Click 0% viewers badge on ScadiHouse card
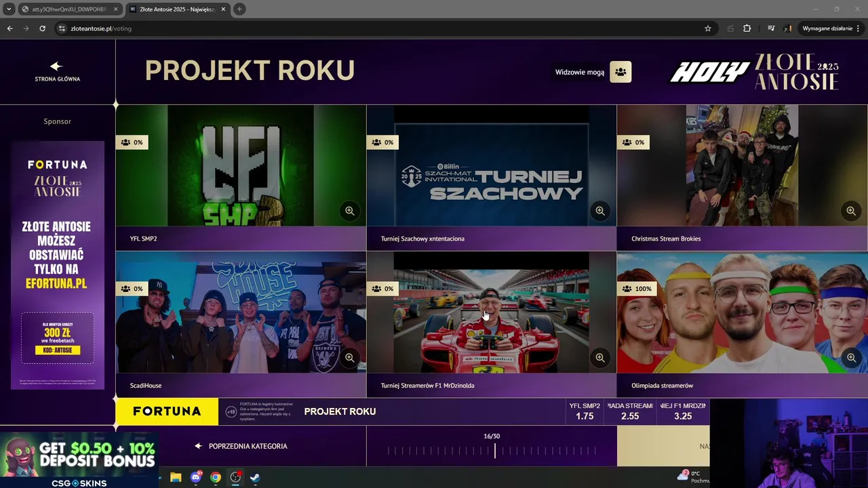Image resolution: width=868 pixels, height=488 pixels. (132, 289)
